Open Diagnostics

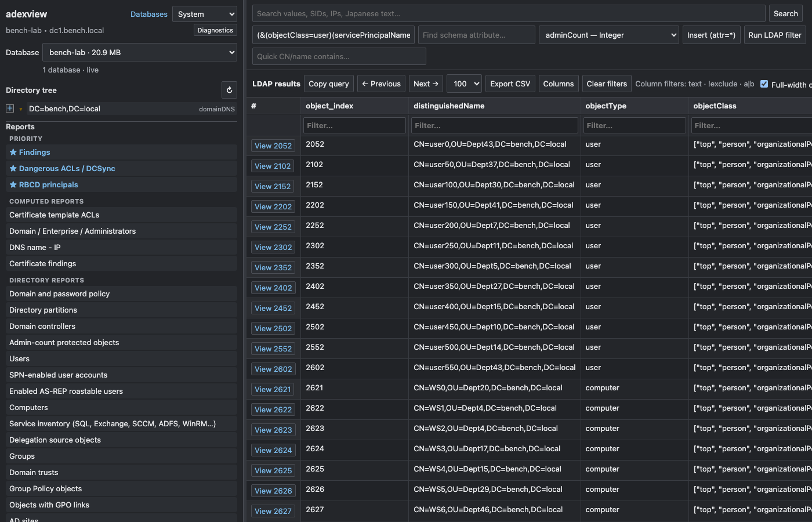pyautogui.click(x=215, y=30)
